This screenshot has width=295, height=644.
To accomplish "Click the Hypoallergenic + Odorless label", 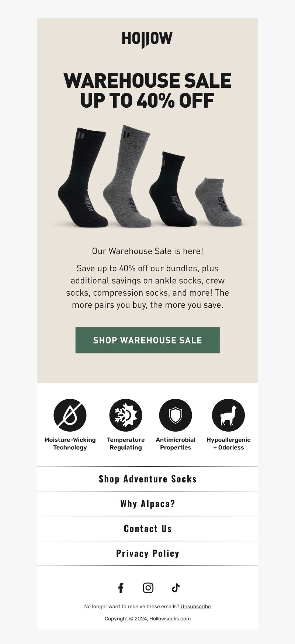I will [228, 443].
